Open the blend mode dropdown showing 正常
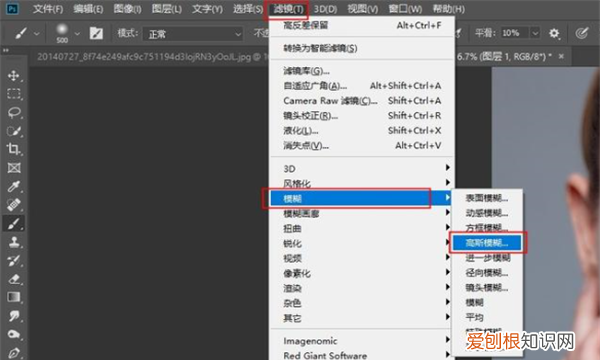 pyautogui.click(x=193, y=34)
